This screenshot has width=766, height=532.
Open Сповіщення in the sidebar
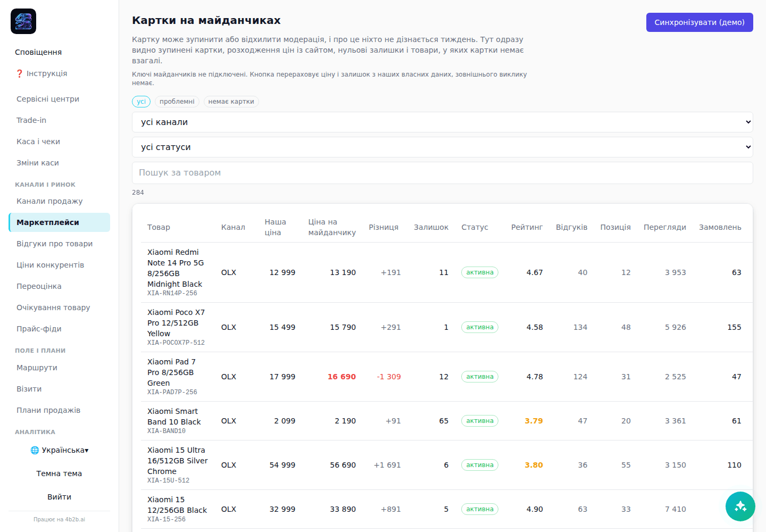(x=38, y=52)
